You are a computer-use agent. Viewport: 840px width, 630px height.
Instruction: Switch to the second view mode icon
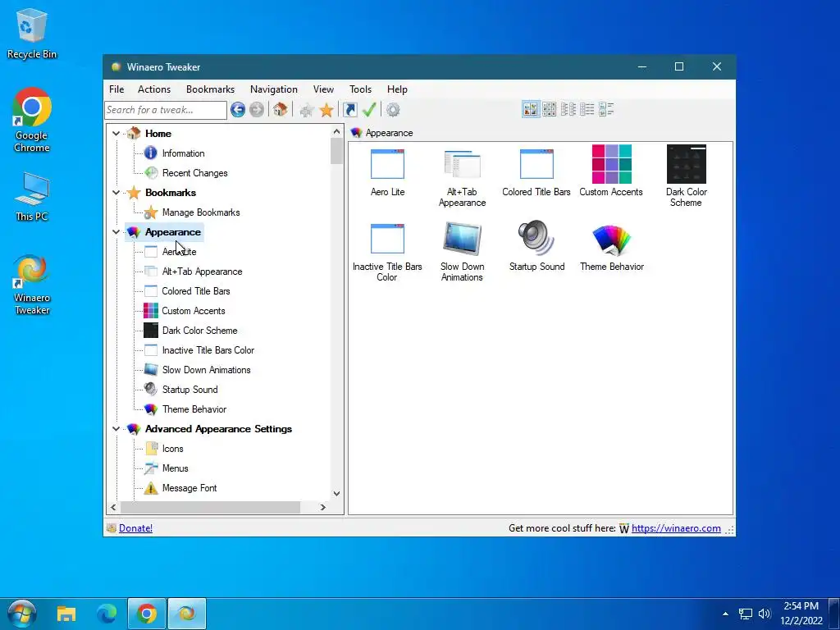click(x=549, y=109)
